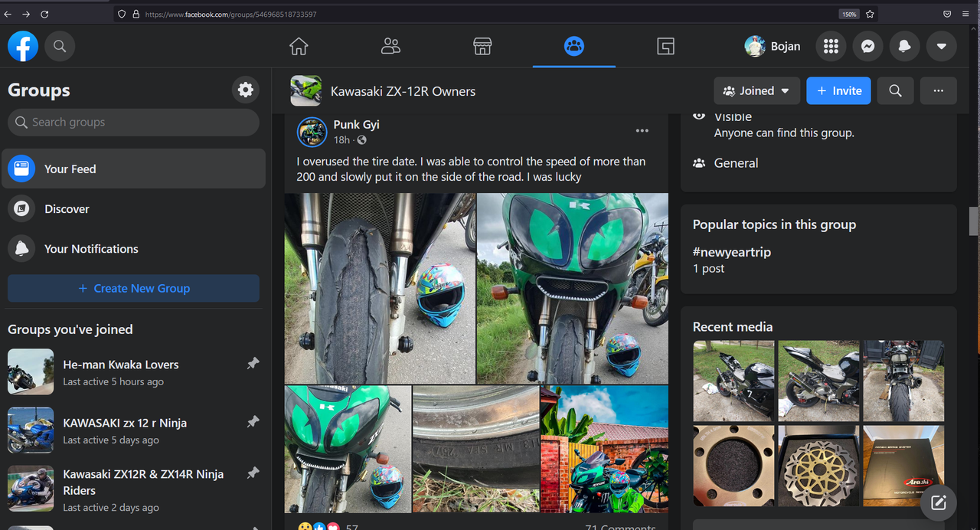Open the brake disc rotor media thumbnail
The image size is (980, 530).
pos(818,466)
